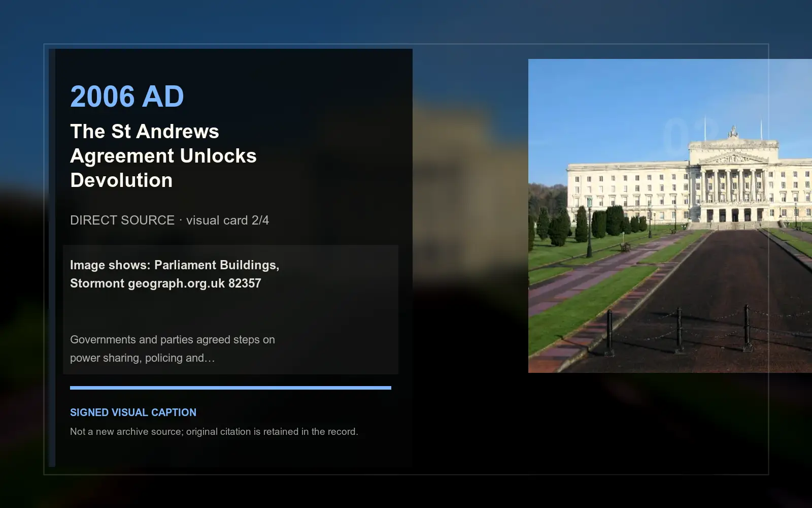The width and height of the screenshot is (812, 508).
Task: Click the '2006 AD' year heading
Action: pos(127,97)
